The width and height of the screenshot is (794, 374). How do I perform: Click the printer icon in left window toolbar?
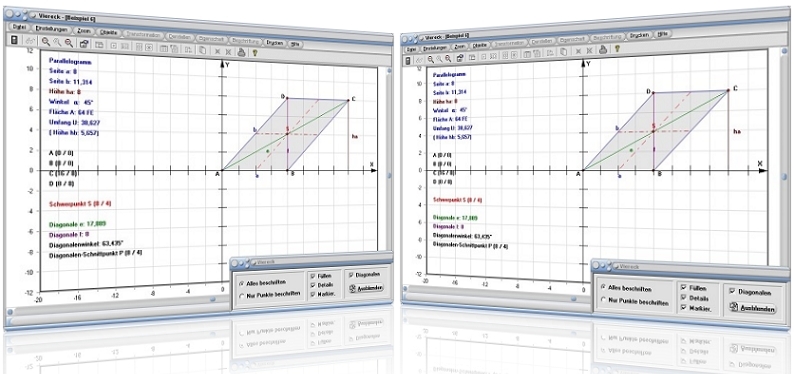pyautogui.click(x=242, y=51)
